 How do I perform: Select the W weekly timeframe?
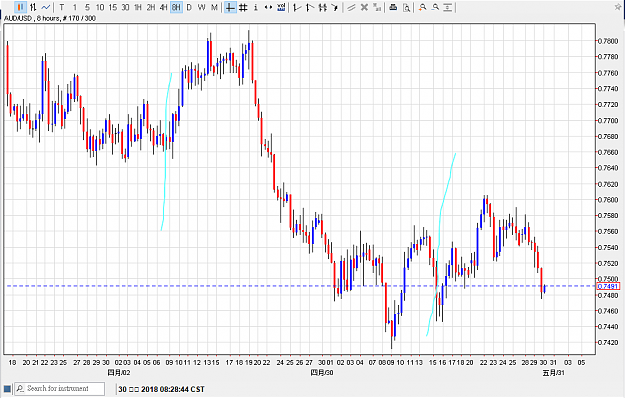pos(202,7)
